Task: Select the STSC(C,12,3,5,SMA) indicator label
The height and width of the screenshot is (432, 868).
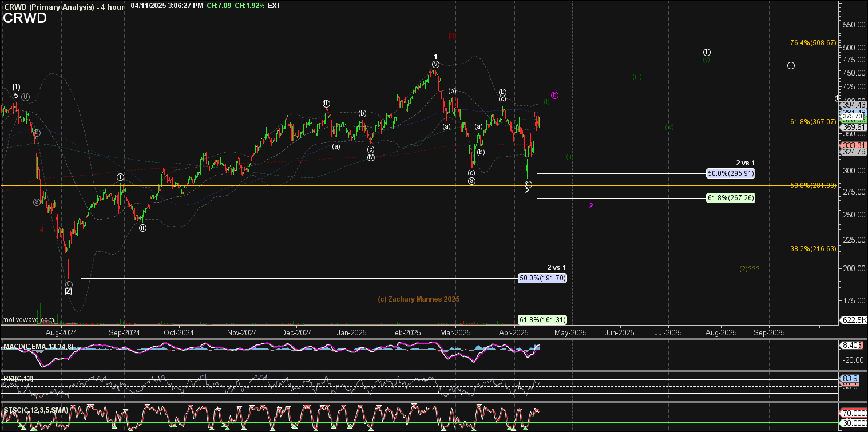Action: 36,410
